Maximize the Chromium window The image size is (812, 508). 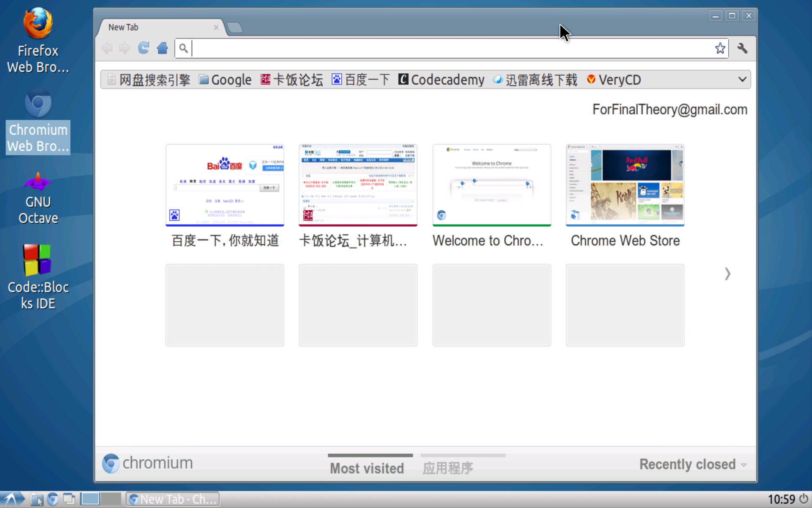point(732,16)
